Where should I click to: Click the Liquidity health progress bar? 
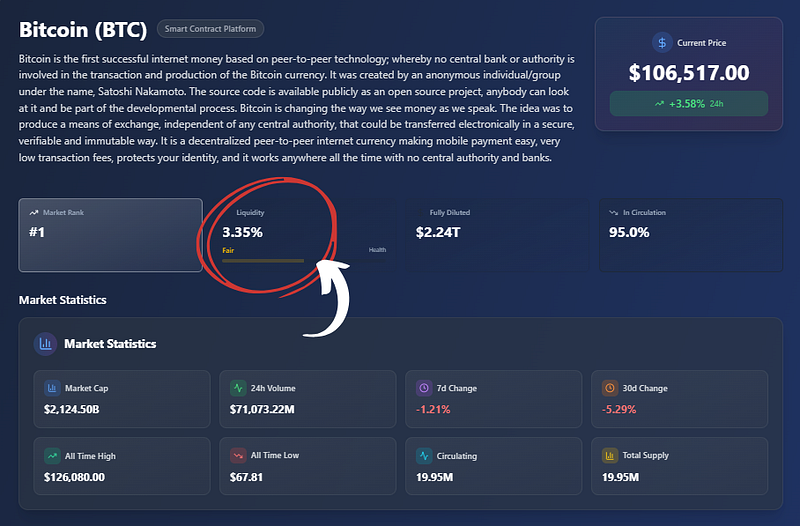point(263,261)
